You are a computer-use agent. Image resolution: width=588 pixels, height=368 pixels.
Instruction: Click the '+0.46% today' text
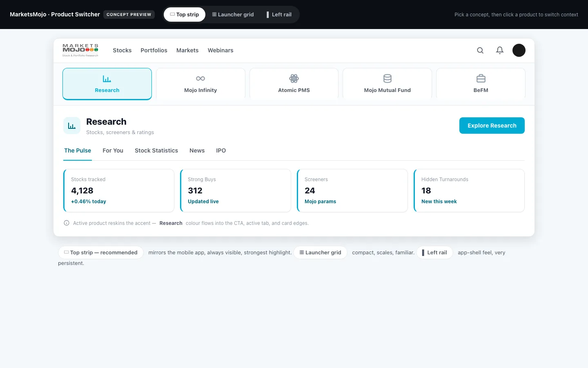point(89,202)
